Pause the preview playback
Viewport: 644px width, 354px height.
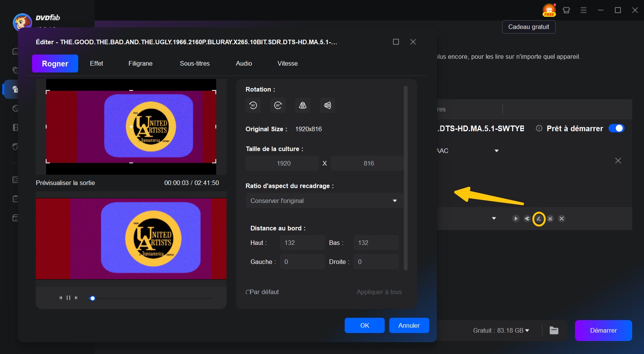pos(69,298)
